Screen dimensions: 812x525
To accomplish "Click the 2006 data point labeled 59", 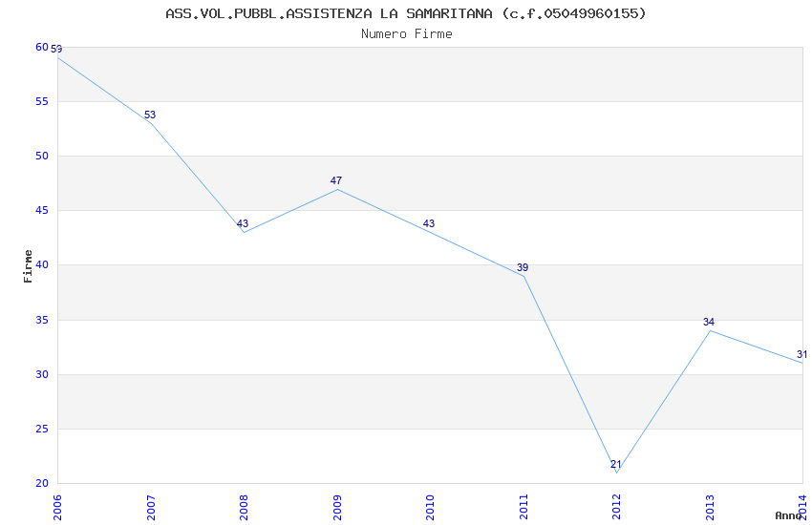I will pos(57,57).
